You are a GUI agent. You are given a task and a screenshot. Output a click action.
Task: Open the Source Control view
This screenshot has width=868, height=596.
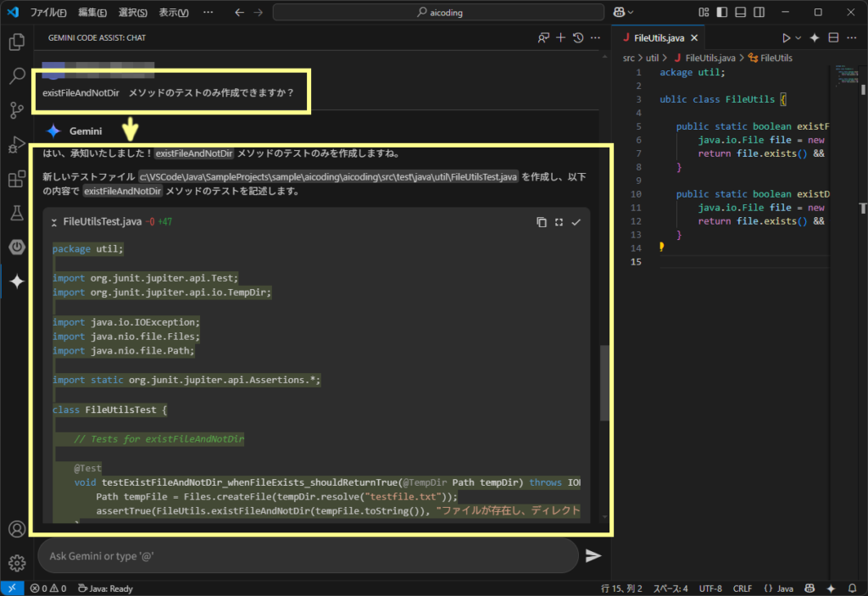click(17, 109)
